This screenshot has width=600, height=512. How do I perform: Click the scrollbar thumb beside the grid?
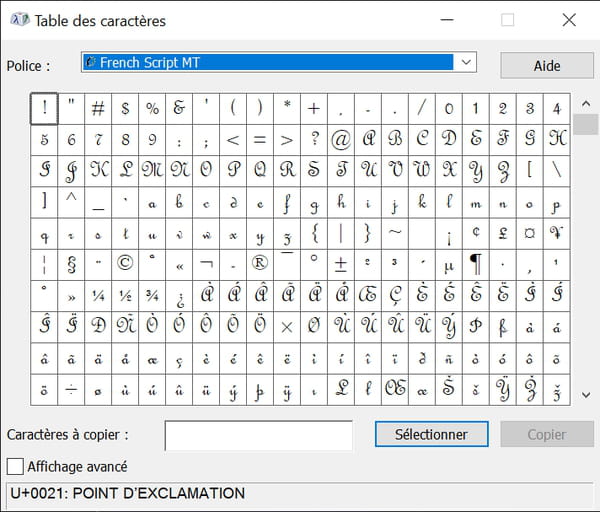click(585, 124)
